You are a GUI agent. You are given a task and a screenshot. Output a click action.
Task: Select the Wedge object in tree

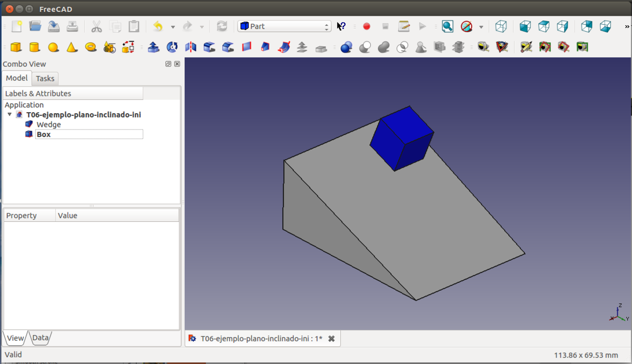[x=48, y=124]
